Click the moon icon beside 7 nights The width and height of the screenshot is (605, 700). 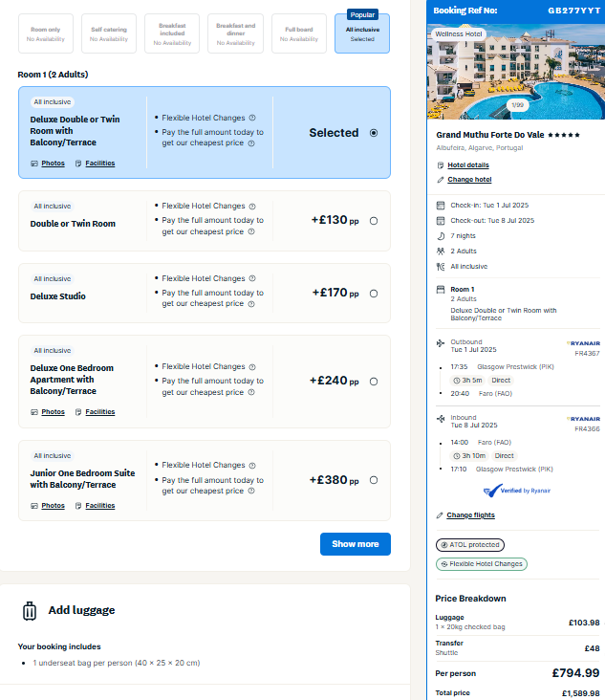pos(441,235)
